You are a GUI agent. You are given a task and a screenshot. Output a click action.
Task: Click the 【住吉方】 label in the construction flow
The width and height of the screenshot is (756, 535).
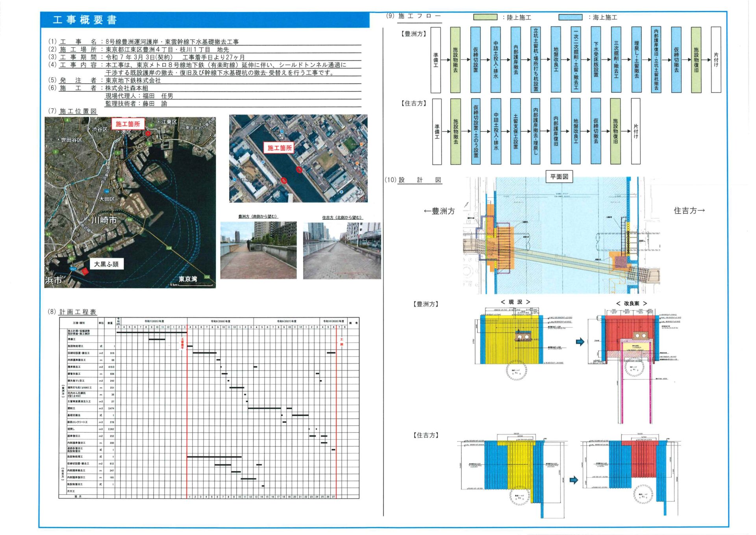pos(414,103)
